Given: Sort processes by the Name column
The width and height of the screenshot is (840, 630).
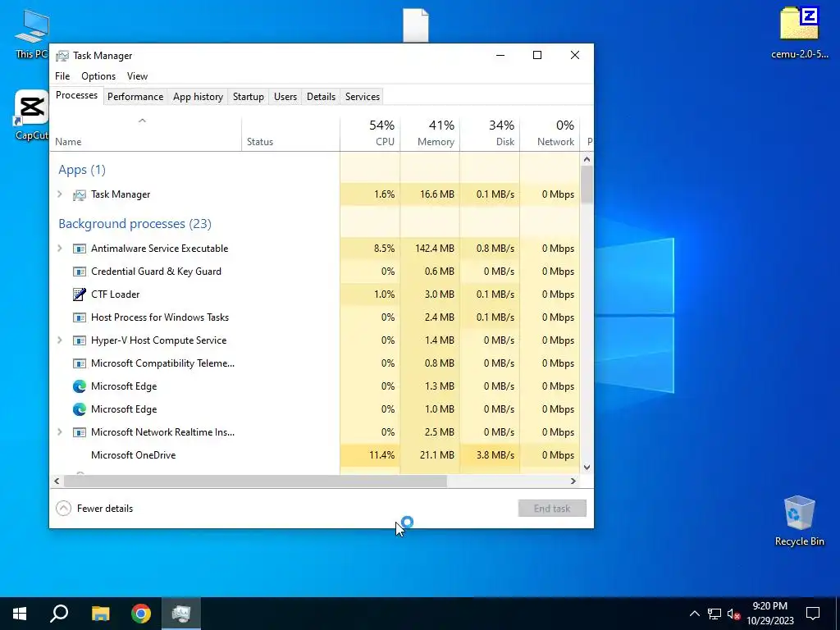Looking at the screenshot, I should 146,134.
